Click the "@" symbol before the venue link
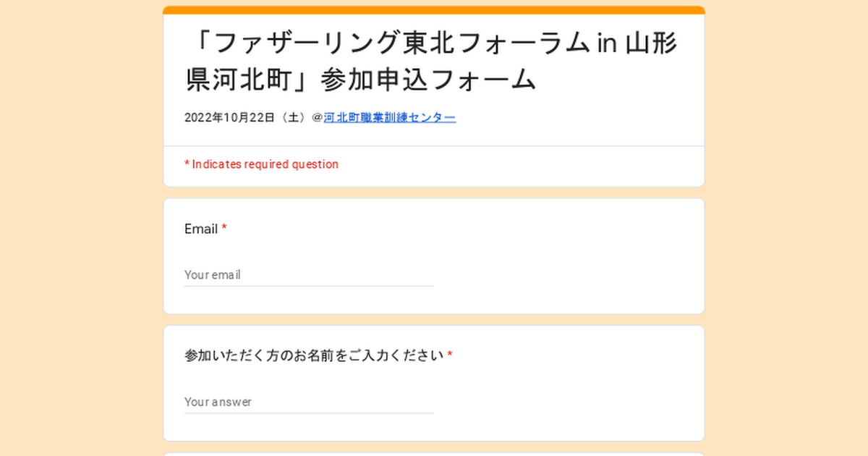 pyautogui.click(x=317, y=117)
